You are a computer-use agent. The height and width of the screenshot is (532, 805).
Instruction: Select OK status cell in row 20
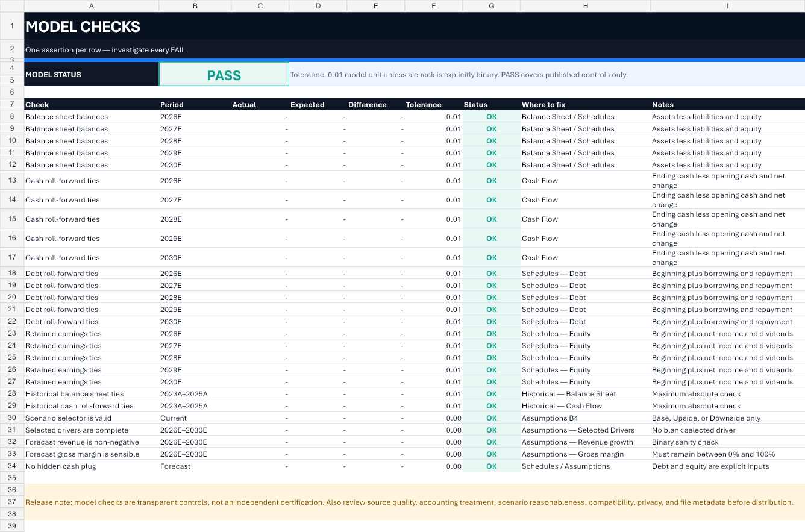[492, 297]
